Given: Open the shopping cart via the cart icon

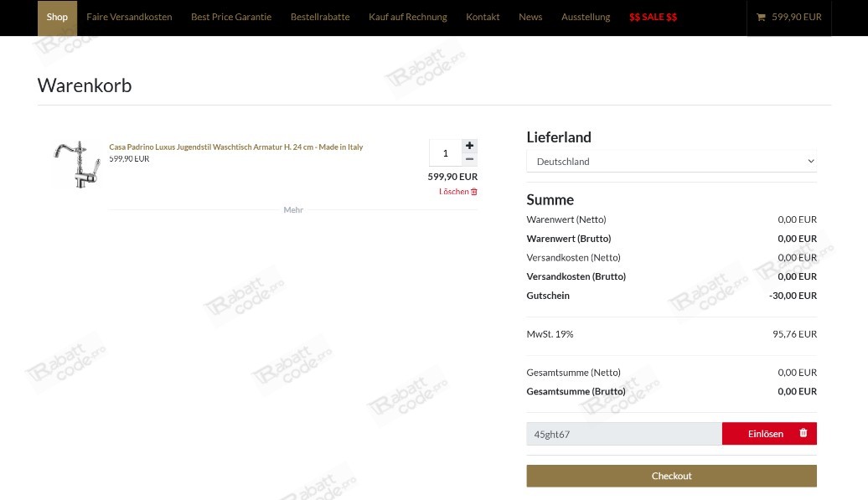Looking at the screenshot, I should [x=761, y=16].
